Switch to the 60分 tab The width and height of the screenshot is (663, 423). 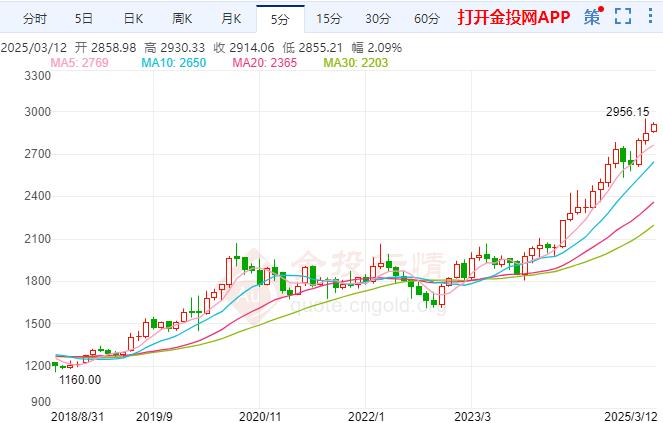pos(427,19)
